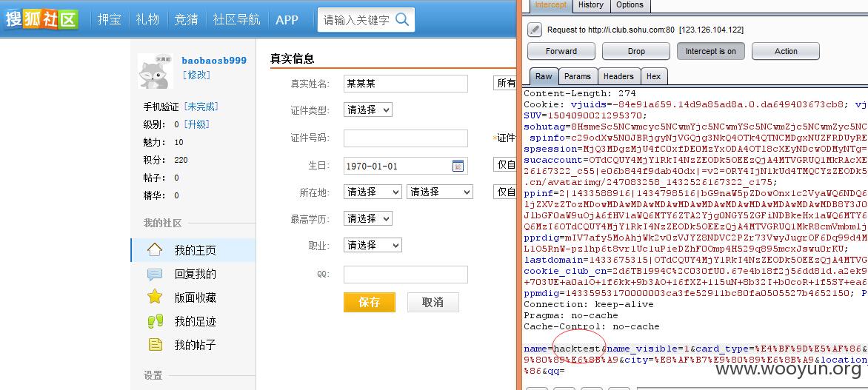The image size is (868, 390).
Task: Click the baobaosb999 username link
Action: (x=214, y=60)
